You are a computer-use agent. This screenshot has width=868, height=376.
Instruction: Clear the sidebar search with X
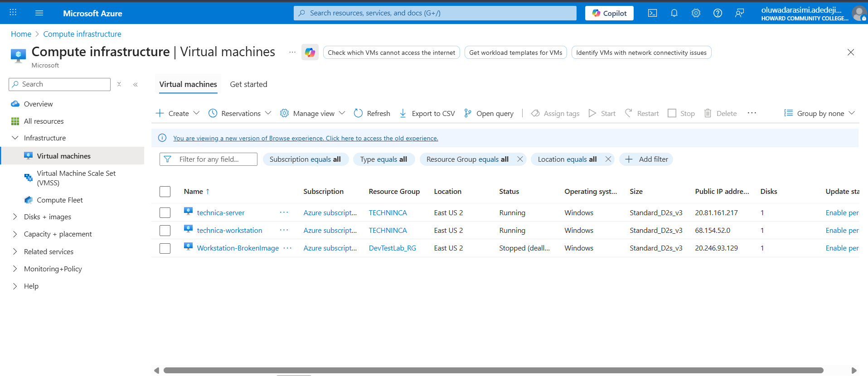tap(119, 84)
